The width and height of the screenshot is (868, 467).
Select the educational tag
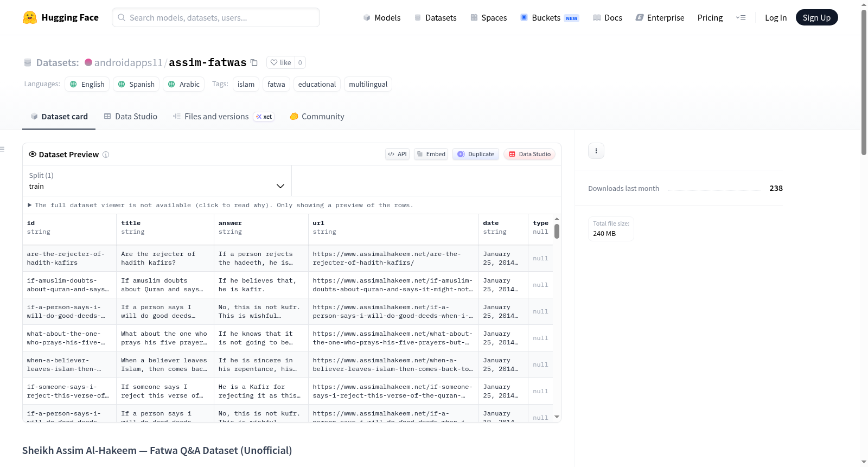(317, 84)
